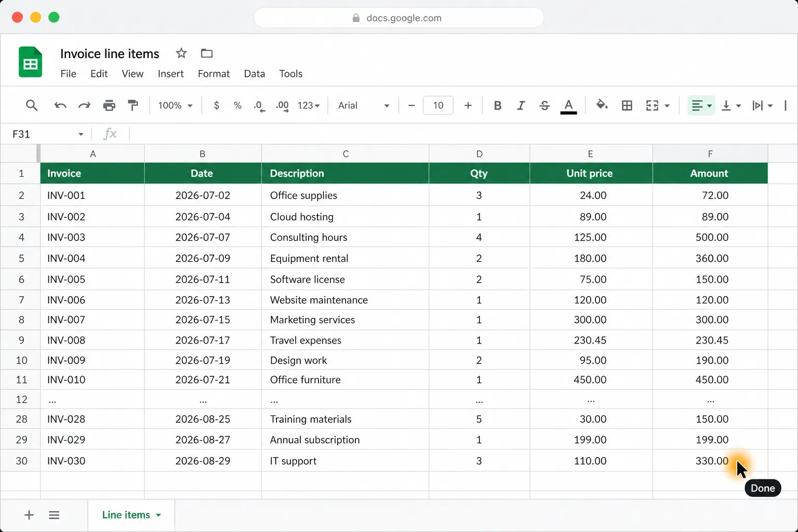The width and height of the screenshot is (798, 532).
Task: Expand the merge cells dropdown arrow
Action: (x=668, y=106)
